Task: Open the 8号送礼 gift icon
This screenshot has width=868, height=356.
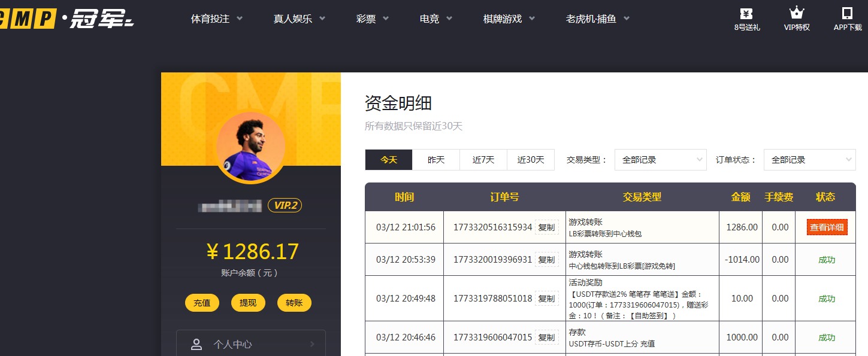Action: tap(746, 13)
